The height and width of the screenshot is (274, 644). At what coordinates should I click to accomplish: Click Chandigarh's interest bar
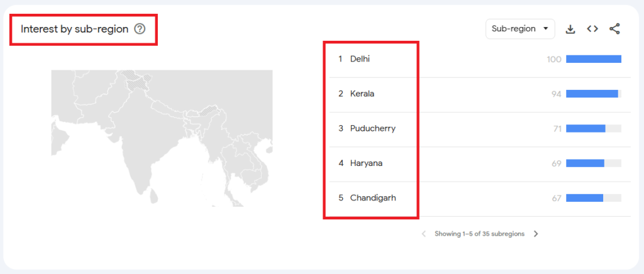[x=584, y=198]
